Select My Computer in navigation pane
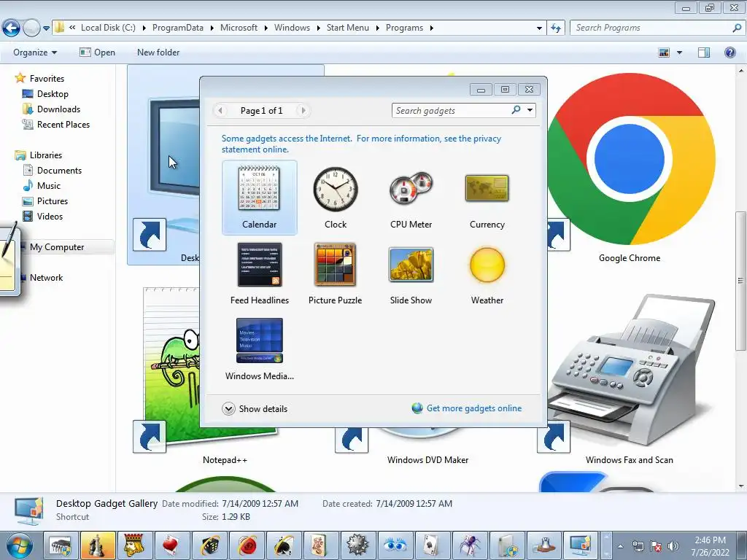747x560 pixels. point(57,246)
